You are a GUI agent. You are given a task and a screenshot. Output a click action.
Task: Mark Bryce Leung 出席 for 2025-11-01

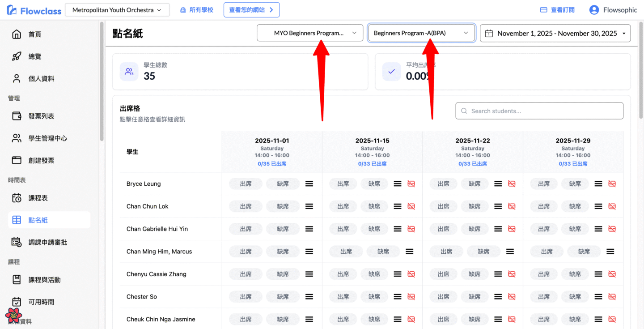pos(246,184)
